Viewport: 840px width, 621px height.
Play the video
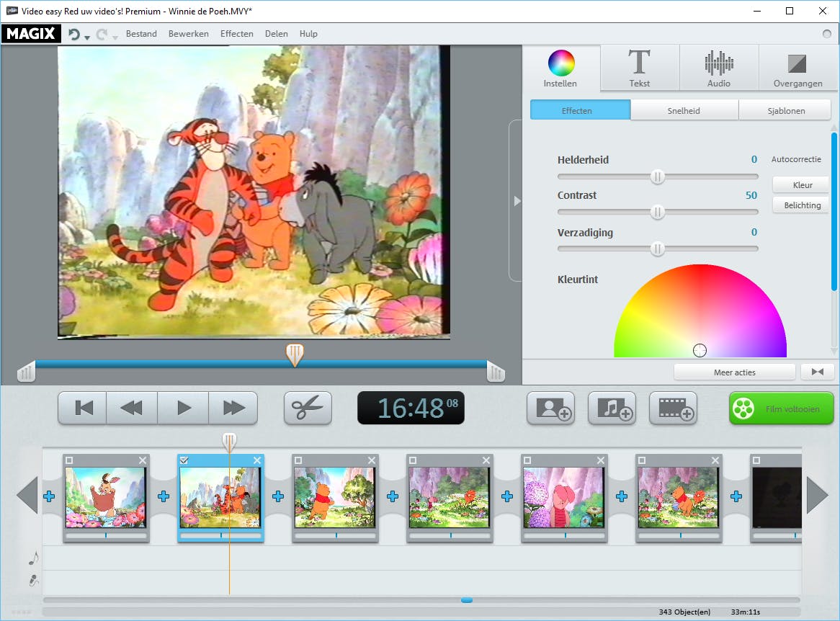pos(183,408)
